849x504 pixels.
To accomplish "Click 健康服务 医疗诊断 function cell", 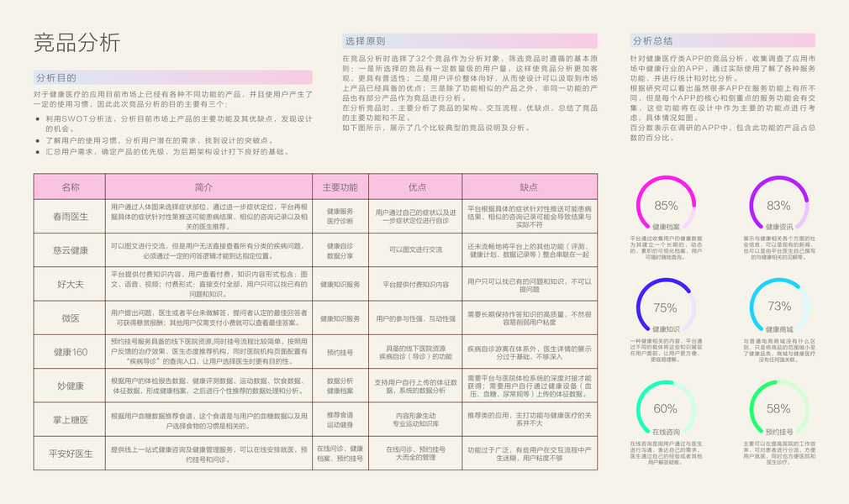I will point(340,217).
